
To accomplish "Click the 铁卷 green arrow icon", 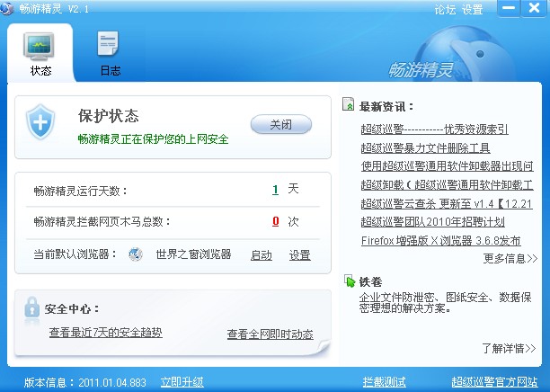I will click(350, 281).
